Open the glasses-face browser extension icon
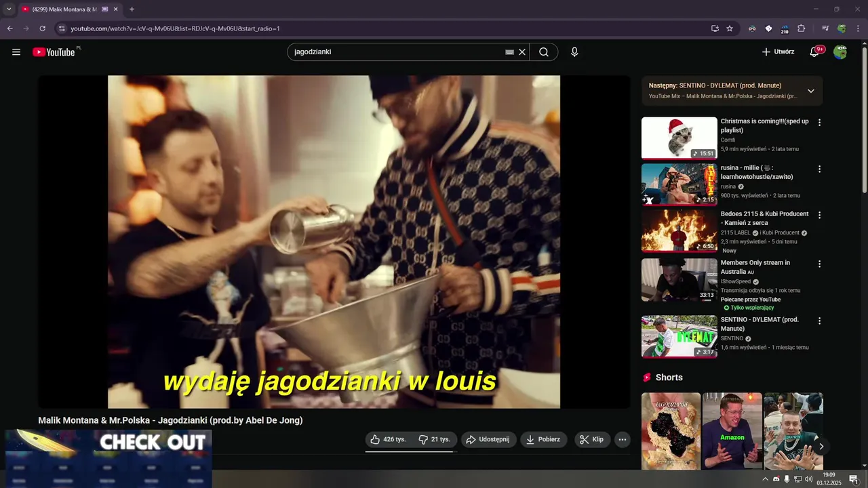868x488 pixels. pos(752,28)
